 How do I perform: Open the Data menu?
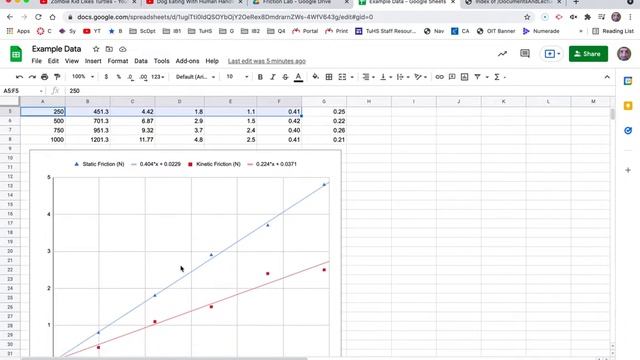click(141, 61)
